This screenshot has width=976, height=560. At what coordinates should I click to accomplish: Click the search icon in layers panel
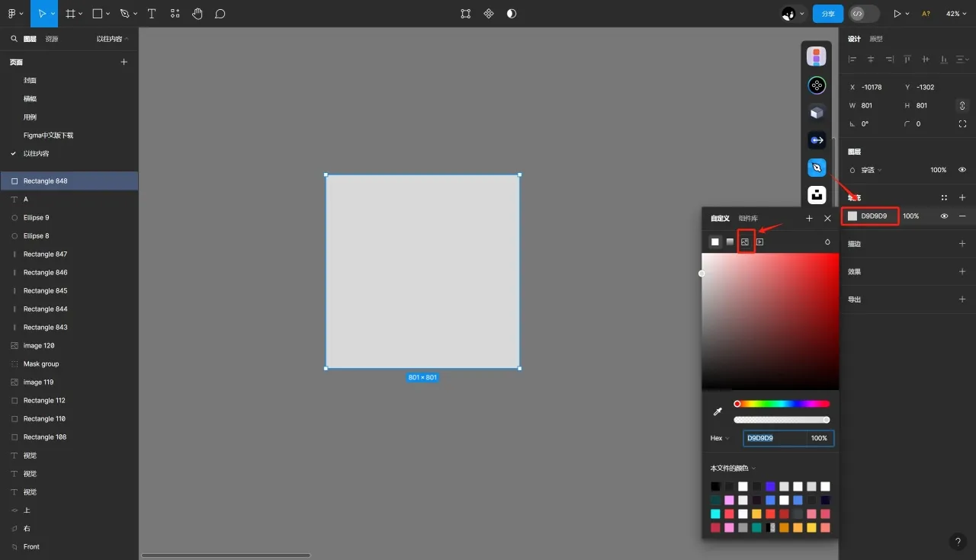[x=14, y=39]
